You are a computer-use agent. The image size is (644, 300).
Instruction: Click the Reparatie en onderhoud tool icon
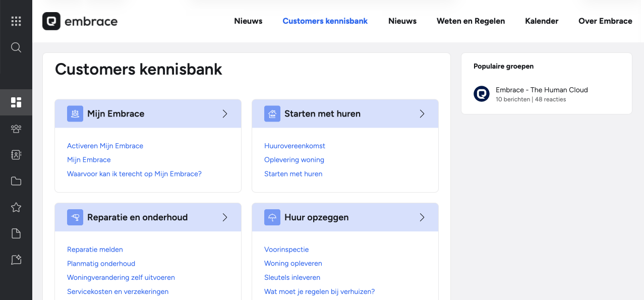[x=75, y=217]
